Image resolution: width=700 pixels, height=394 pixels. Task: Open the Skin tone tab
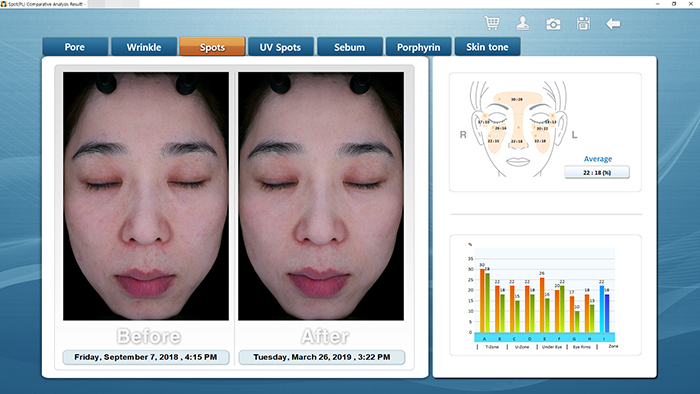pos(487,46)
